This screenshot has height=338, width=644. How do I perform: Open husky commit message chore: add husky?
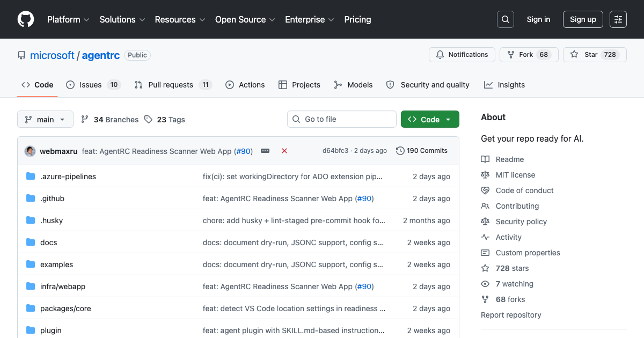coord(294,221)
